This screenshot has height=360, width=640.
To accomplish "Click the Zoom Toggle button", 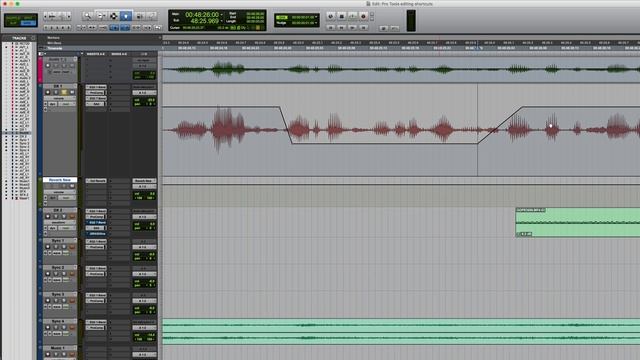I will coord(81,27).
